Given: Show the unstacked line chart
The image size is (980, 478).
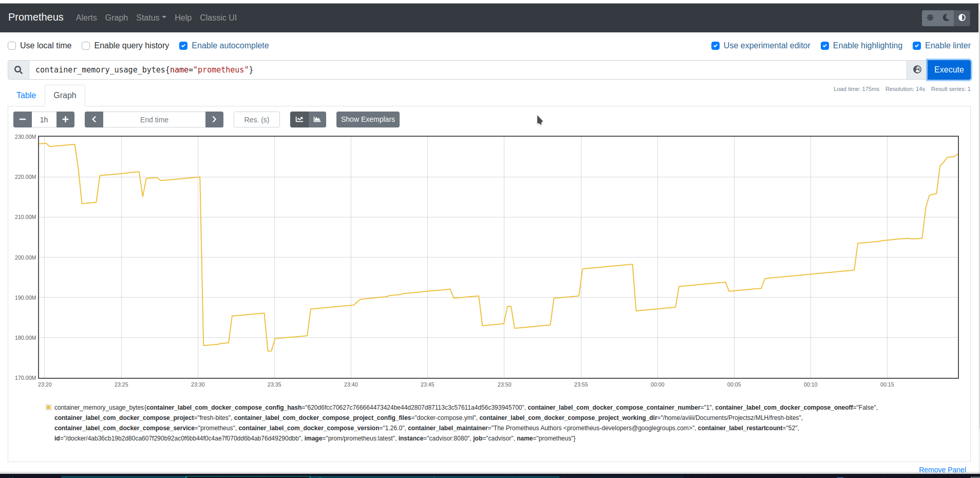Looking at the screenshot, I should tap(299, 120).
